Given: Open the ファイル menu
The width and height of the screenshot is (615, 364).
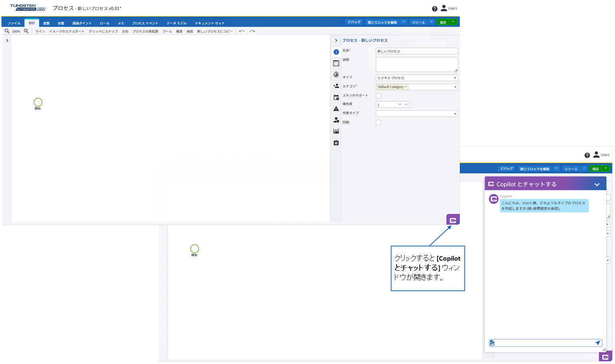Looking at the screenshot, I should click(14, 23).
